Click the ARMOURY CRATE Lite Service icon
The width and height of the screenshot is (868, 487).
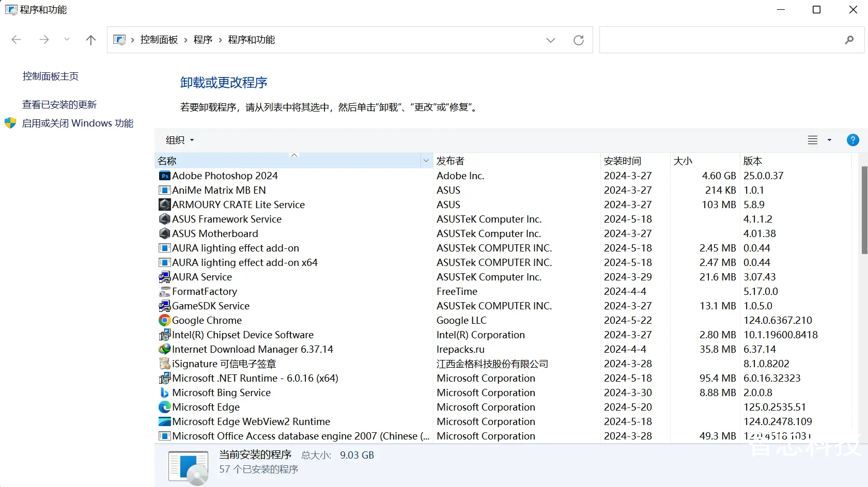coord(164,205)
